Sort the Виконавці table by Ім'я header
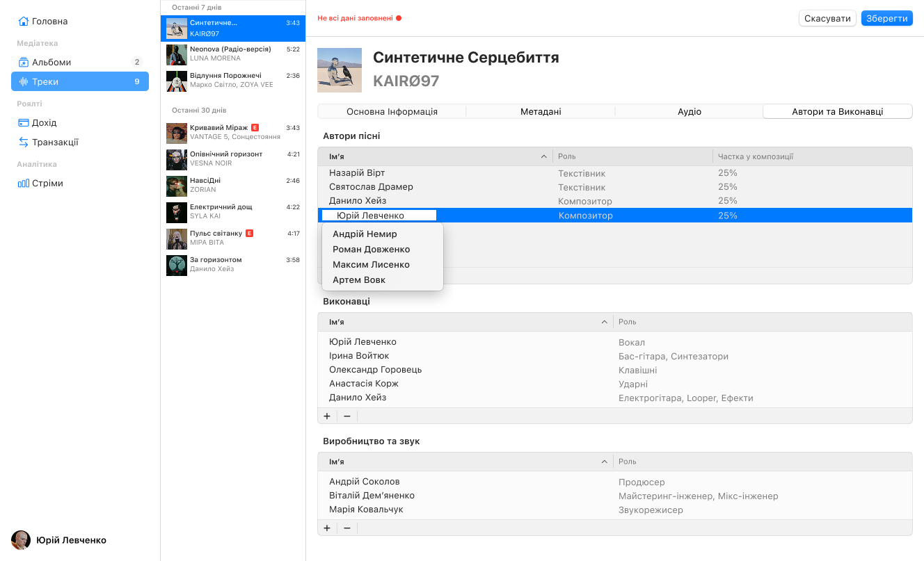 [466, 322]
